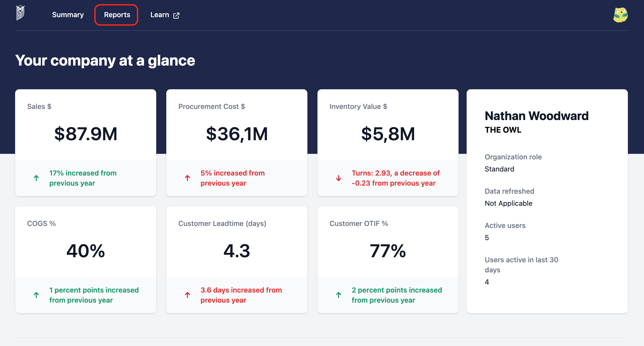Click 'THE OWL' organization name
The width and height of the screenshot is (644, 346).
coord(503,130)
